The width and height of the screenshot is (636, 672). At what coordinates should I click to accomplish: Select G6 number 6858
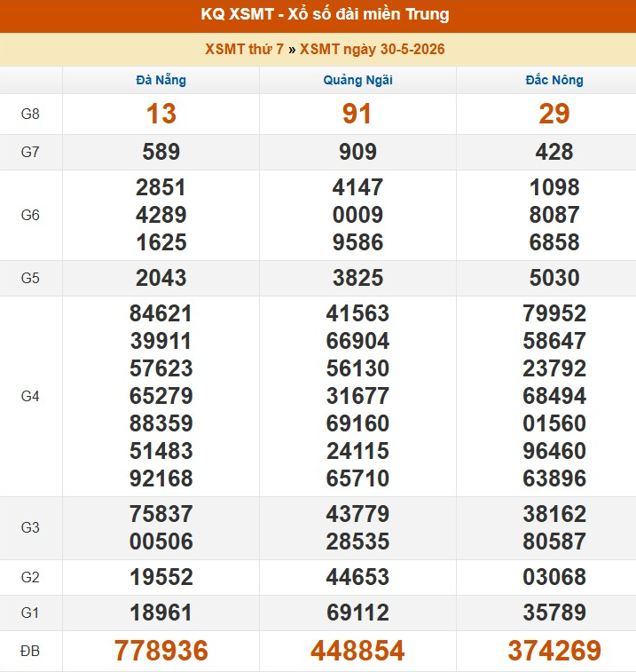(554, 242)
